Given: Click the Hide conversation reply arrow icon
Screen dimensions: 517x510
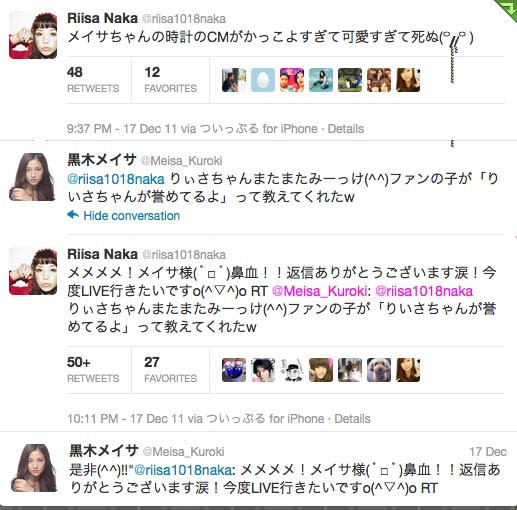Looking at the screenshot, I should (x=73, y=215).
